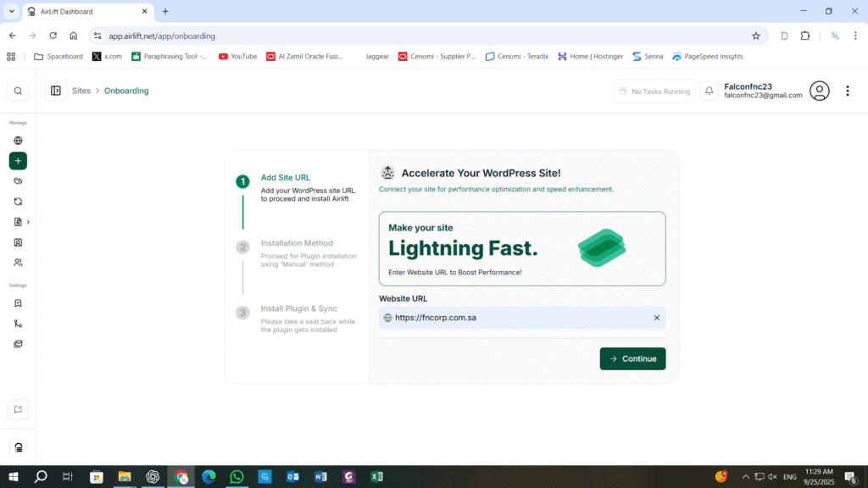Open the feedback chat icon in sidebar

click(18, 410)
